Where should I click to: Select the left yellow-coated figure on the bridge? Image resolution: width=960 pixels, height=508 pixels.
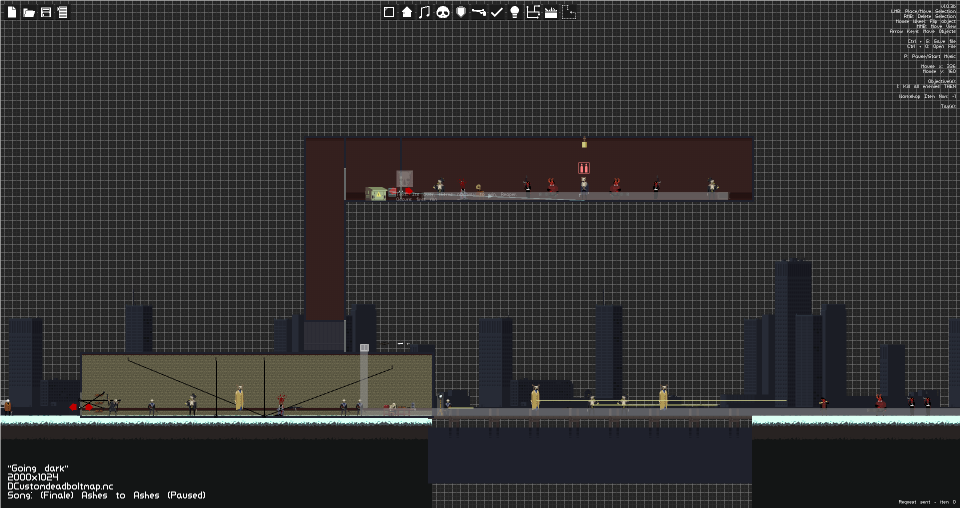tap(535, 397)
